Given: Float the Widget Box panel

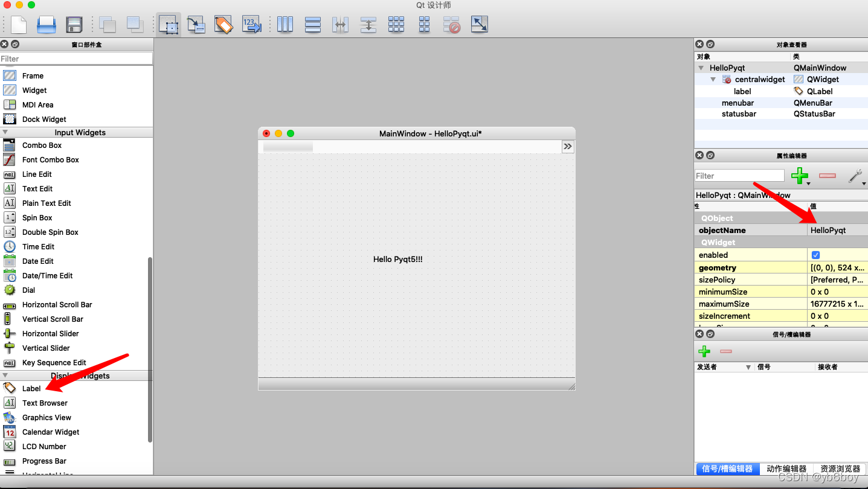Looking at the screenshot, I should [x=16, y=44].
